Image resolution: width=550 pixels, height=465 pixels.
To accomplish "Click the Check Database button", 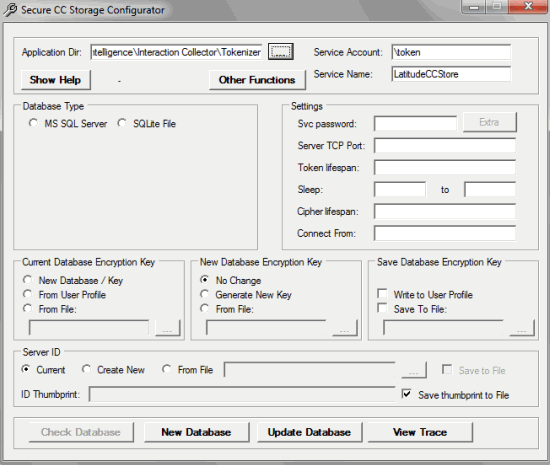I will (x=81, y=432).
